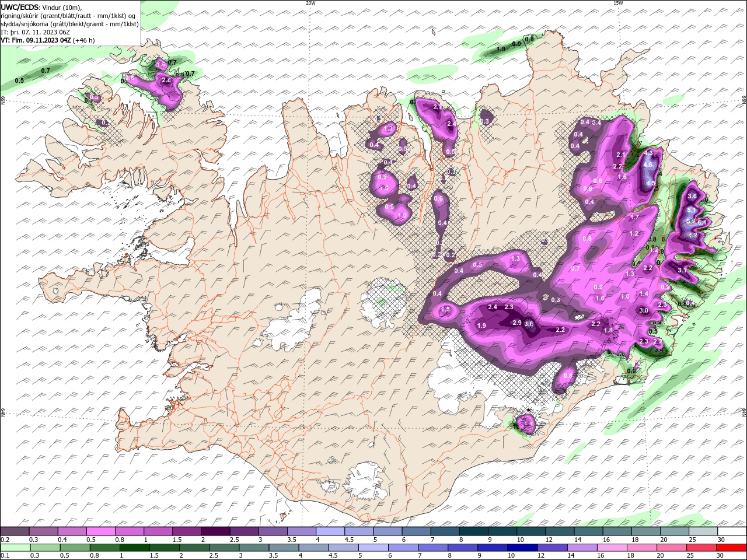This screenshot has width=747, height=560.
Task: Click the 15W longitude label
Action: point(618,3)
